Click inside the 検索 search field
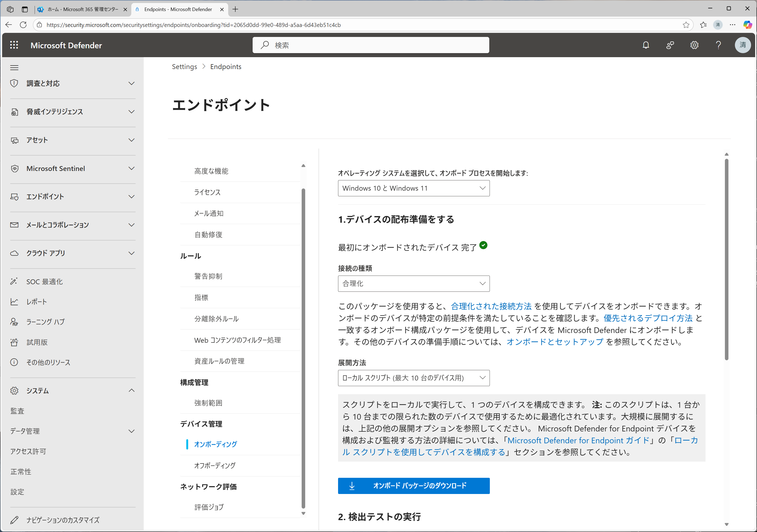Viewport: 757px width, 532px height. (371, 45)
